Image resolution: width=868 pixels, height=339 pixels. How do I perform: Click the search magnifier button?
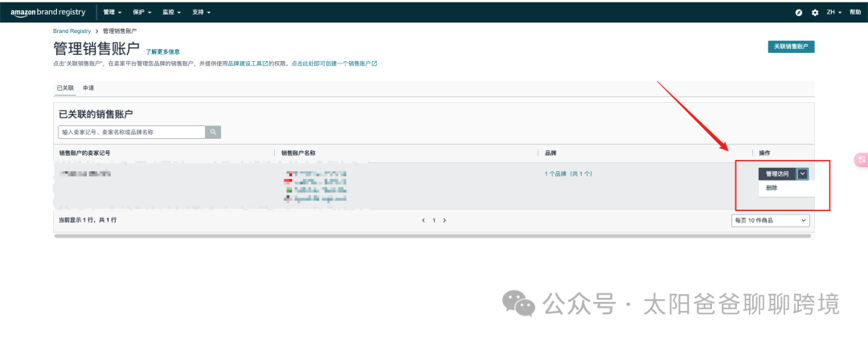[213, 133]
